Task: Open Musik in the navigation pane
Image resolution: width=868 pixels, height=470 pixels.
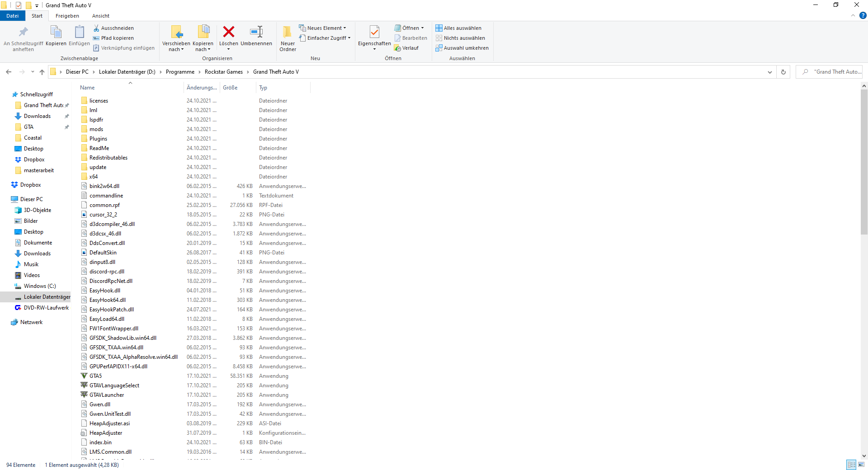Action: [31, 264]
